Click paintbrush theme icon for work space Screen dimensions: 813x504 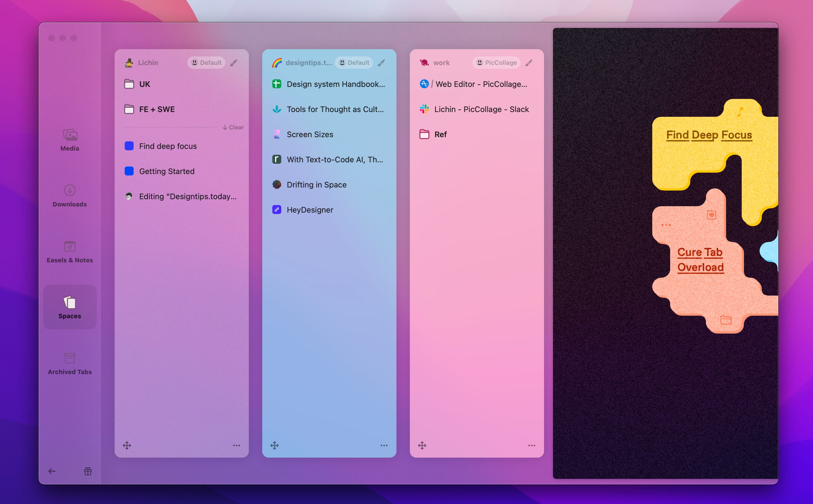point(529,63)
